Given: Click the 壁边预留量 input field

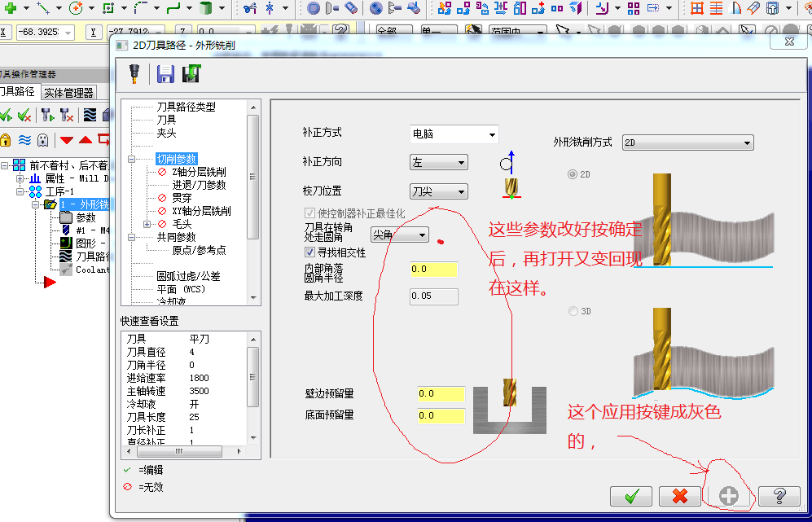Looking at the screenshot, I should pyautogui.click(x=441, y=394).
